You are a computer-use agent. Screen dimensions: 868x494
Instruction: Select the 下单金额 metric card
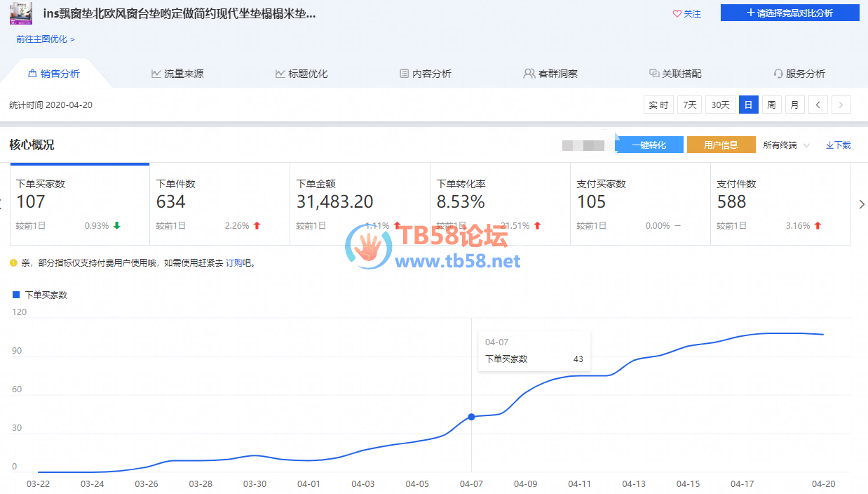(x=359, y=203)
